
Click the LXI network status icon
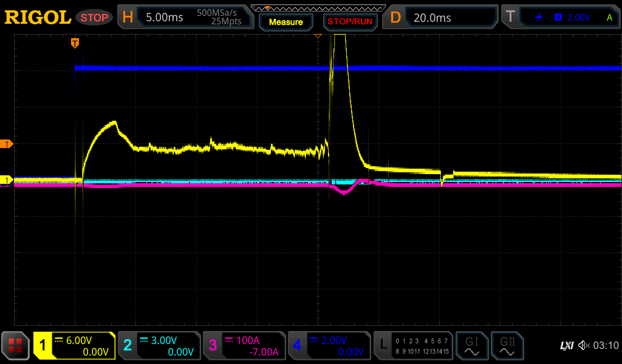(x=566, y=346)
